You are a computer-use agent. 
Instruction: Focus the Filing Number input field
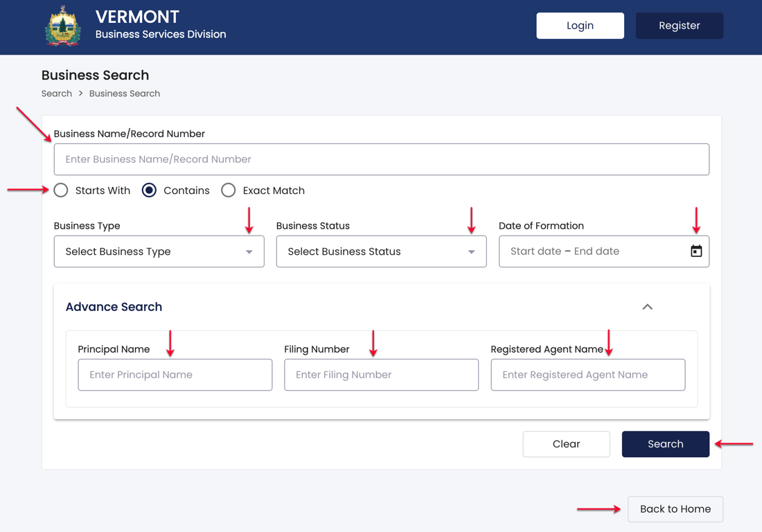(x=382, y=375)
